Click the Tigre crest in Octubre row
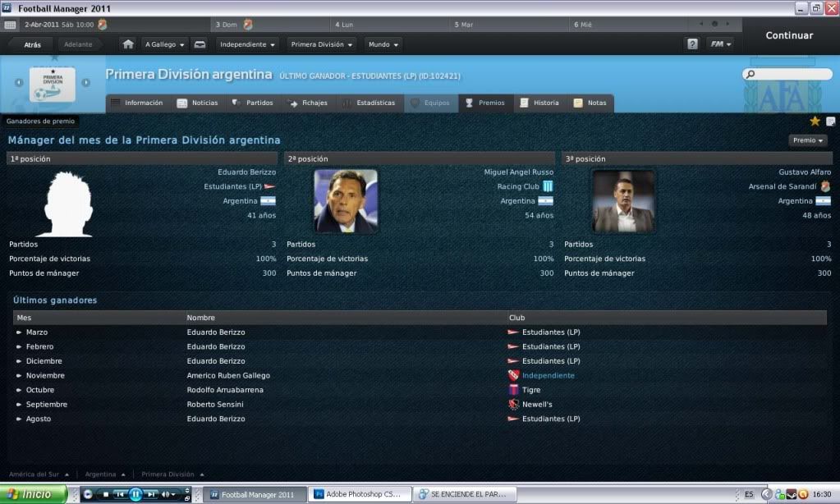840x504 pixels. tap(513, 390)
